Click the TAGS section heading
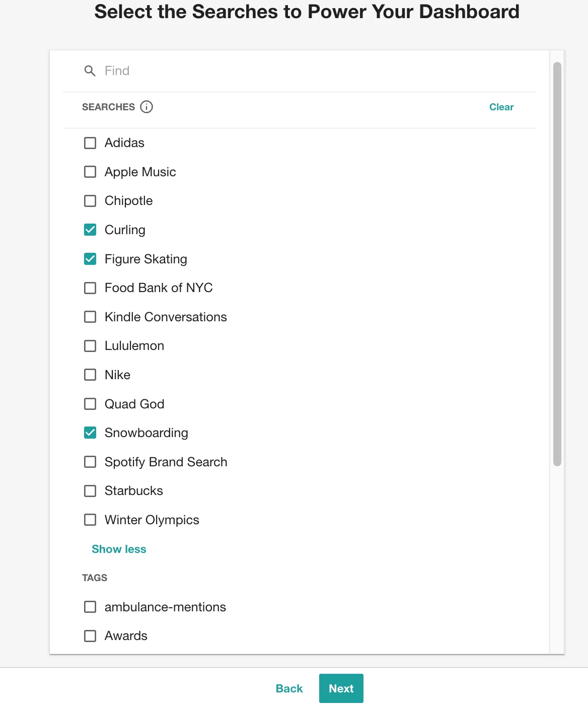Screen dimensions: 588x707 pyautogui.click(x=95, y=578)
